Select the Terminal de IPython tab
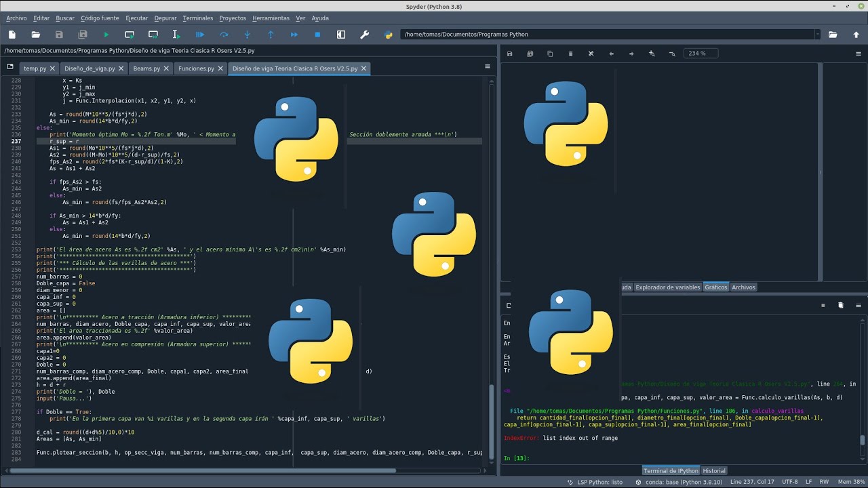Image resolution: width=868 pixels, height=488 pixels. coord(671,470)
